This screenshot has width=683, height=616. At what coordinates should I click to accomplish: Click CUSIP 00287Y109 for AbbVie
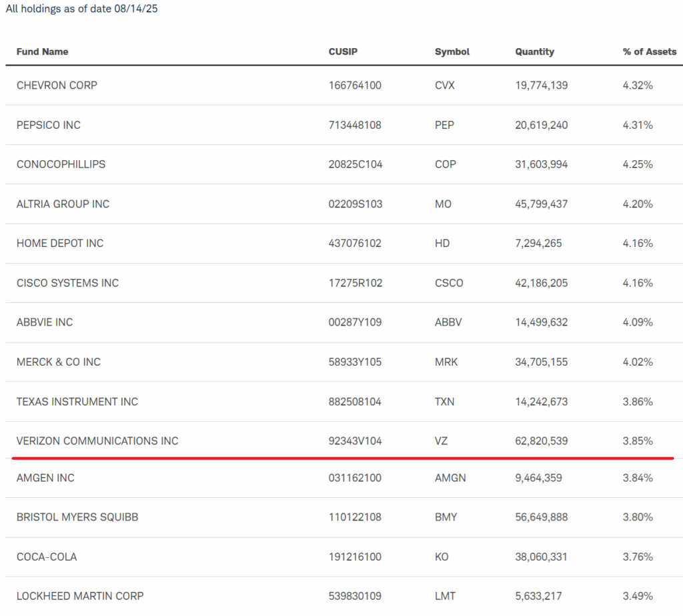point(355,322)
